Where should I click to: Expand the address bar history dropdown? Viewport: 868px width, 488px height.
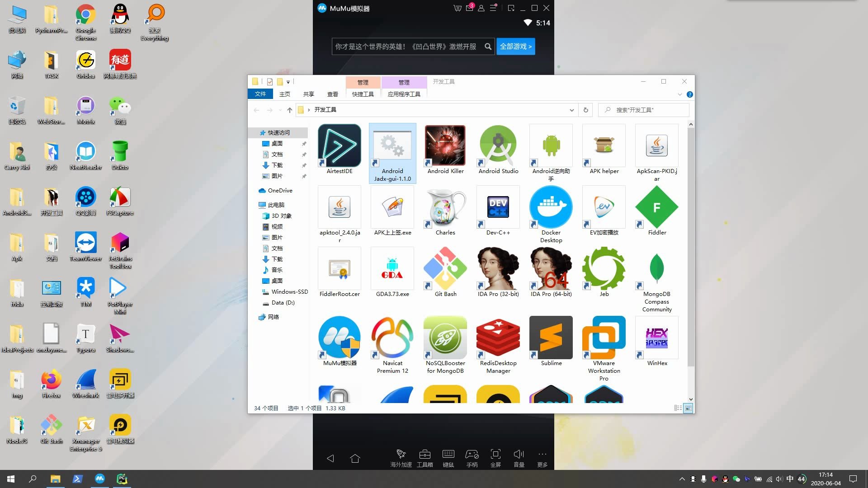571,110
